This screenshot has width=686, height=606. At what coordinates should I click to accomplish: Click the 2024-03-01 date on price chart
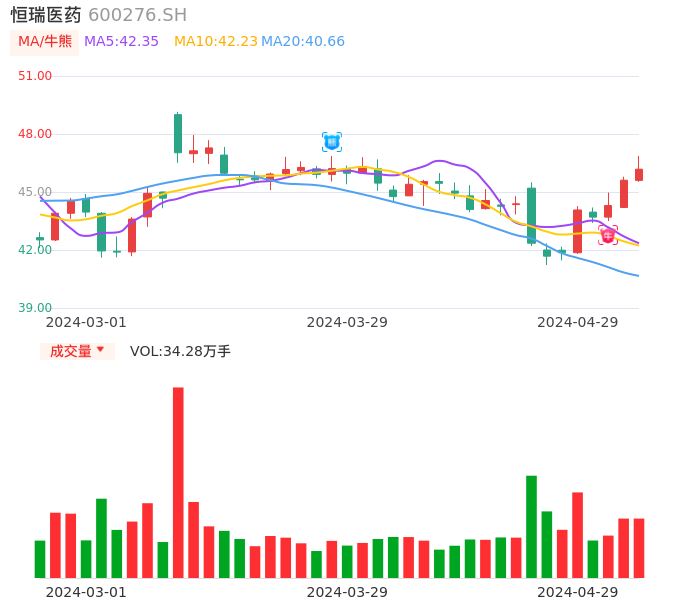[86, 323]
